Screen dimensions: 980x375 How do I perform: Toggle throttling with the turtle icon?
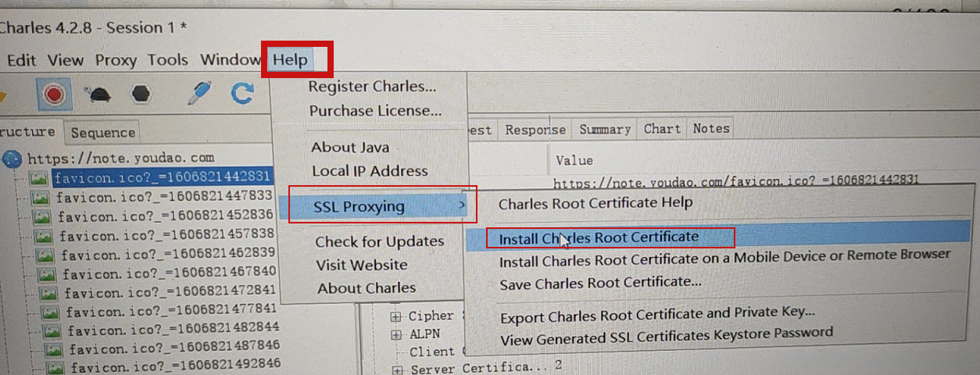(x=99, y=95)
